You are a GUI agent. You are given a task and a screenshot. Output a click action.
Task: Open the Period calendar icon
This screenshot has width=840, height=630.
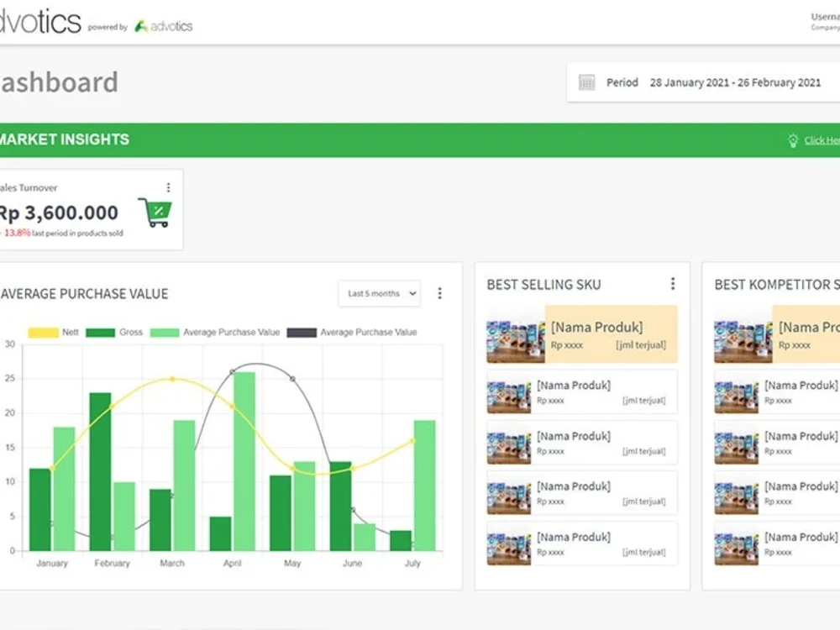586,82
